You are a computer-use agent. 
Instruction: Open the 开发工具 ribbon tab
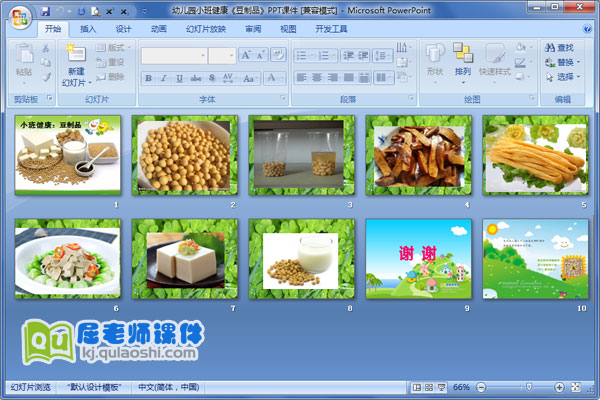pyautogui.click(x=331, y=29)
